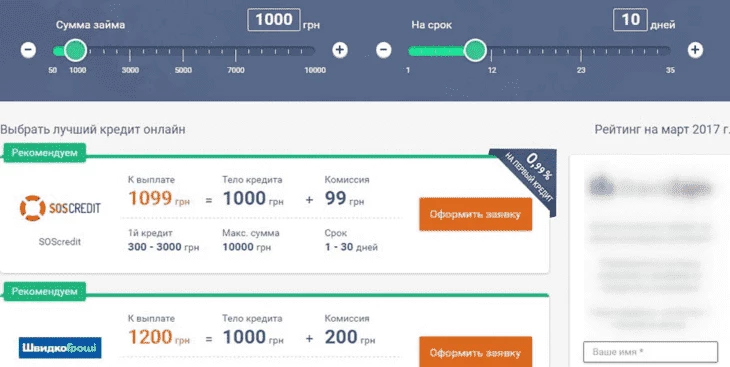Focus the Ваше имя input field
The width and height of the screenshot is (730, 367).
pos(650,352)
